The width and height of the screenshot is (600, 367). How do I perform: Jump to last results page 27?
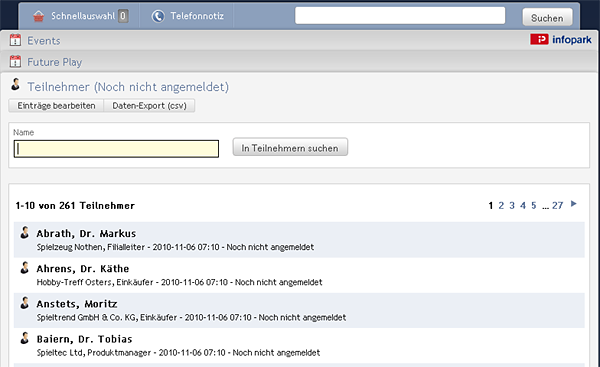point(558,206)
